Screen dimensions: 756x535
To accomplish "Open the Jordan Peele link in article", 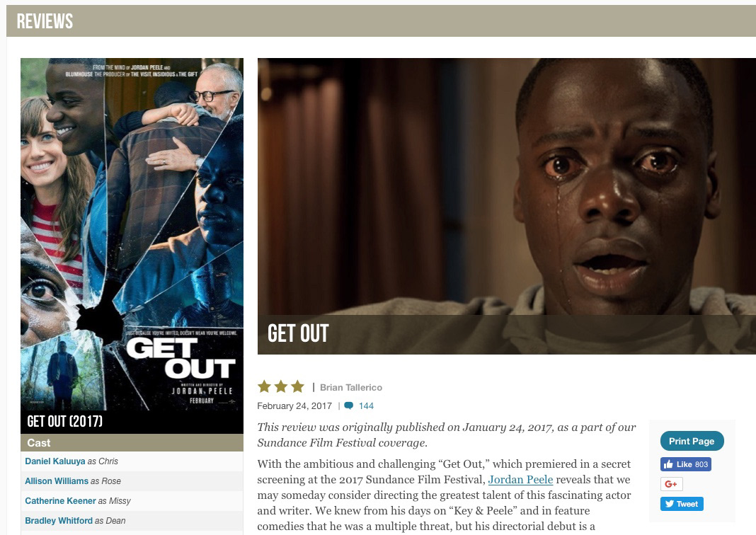I will [520, 480].
